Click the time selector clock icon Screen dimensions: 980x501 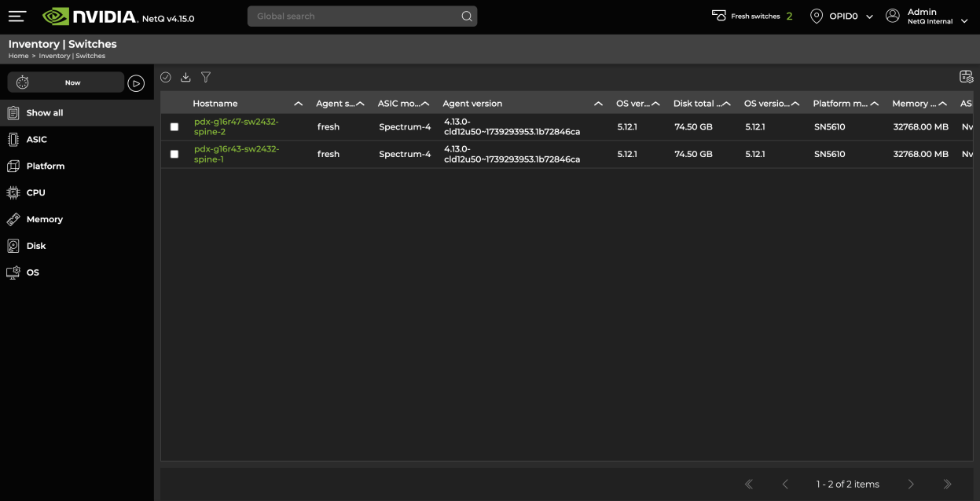(x=23, y=82)
